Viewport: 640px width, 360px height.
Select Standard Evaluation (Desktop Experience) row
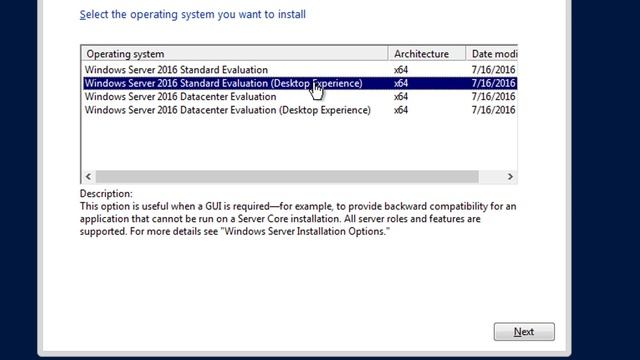[300, 83]
